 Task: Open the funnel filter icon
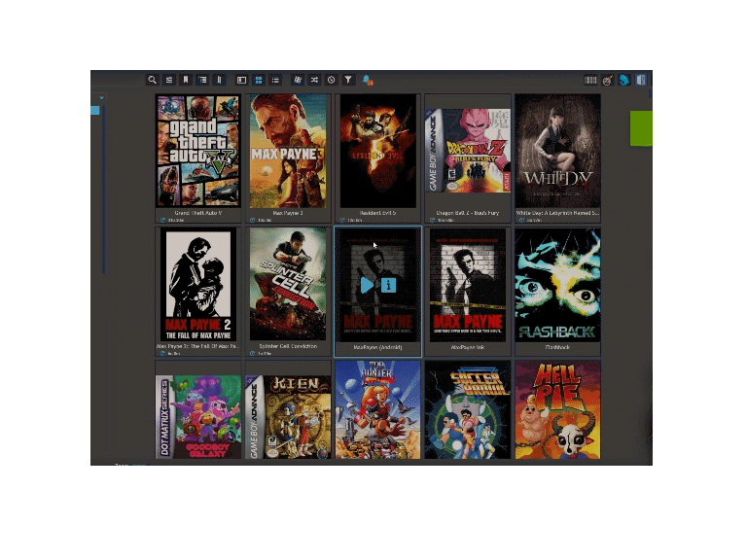348,80
